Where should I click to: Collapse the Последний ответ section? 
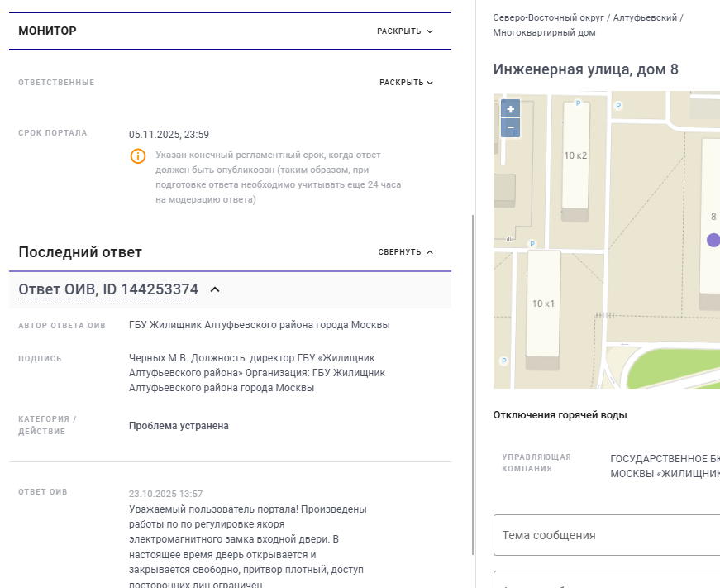coord(406,252)
